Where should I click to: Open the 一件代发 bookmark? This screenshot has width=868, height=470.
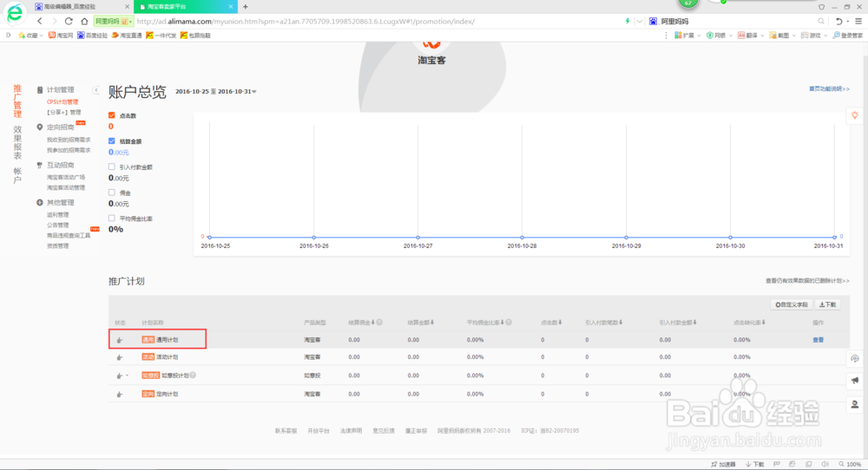[161, 36]
